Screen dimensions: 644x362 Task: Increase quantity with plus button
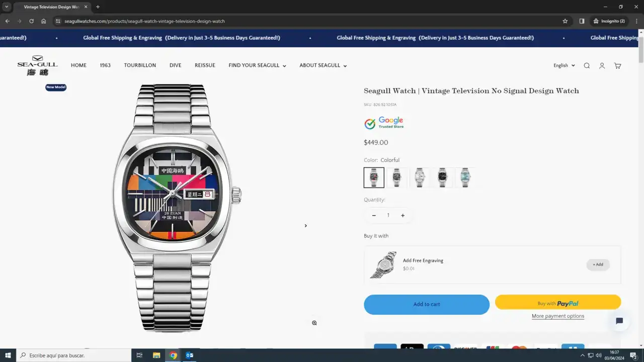(x=403, y=216)
